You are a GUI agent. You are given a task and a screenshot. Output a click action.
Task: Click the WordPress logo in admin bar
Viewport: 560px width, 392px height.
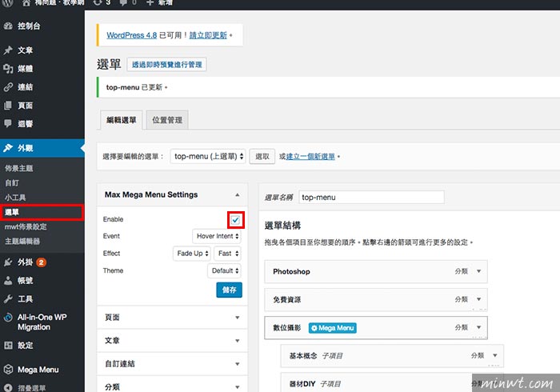(x=8, y=3)
